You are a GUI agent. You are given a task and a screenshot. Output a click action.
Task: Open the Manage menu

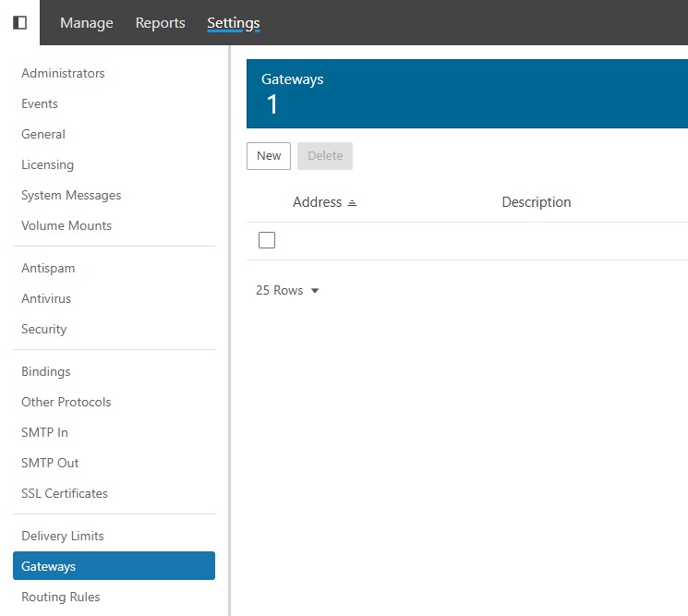87,23
